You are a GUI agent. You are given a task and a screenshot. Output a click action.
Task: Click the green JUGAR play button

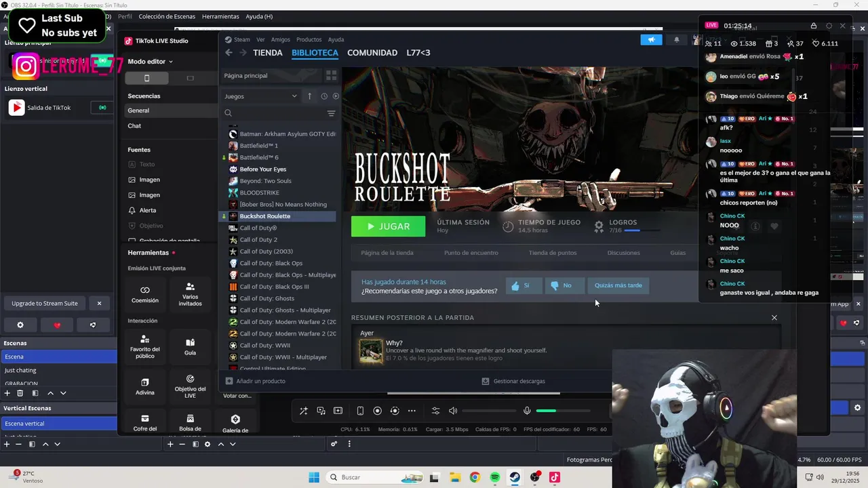tap(389, 226)
